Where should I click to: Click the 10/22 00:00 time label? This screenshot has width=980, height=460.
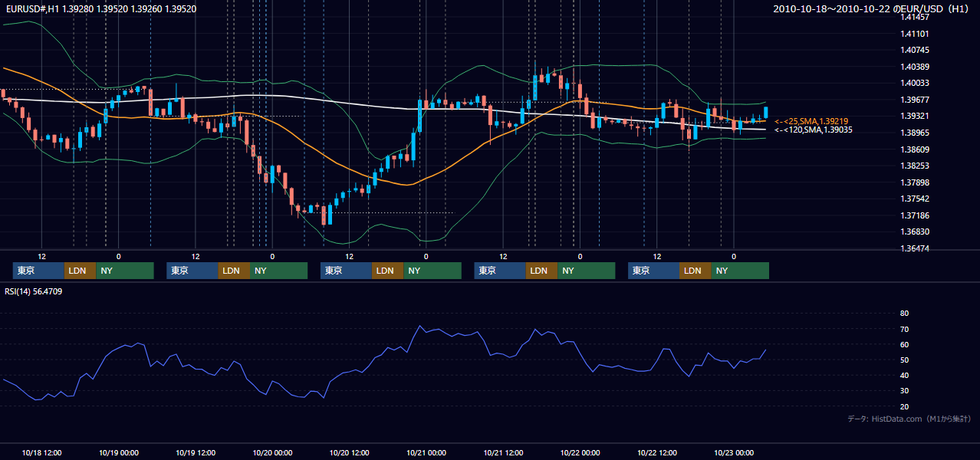[580, 452]
